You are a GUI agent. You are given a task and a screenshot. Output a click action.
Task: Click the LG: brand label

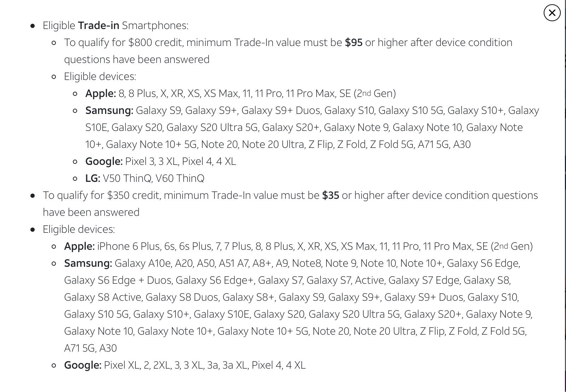pos(93,178)
